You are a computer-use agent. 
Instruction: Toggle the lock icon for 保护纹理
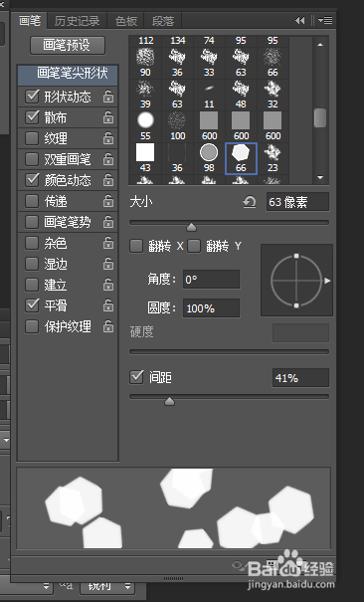point(108,326)
